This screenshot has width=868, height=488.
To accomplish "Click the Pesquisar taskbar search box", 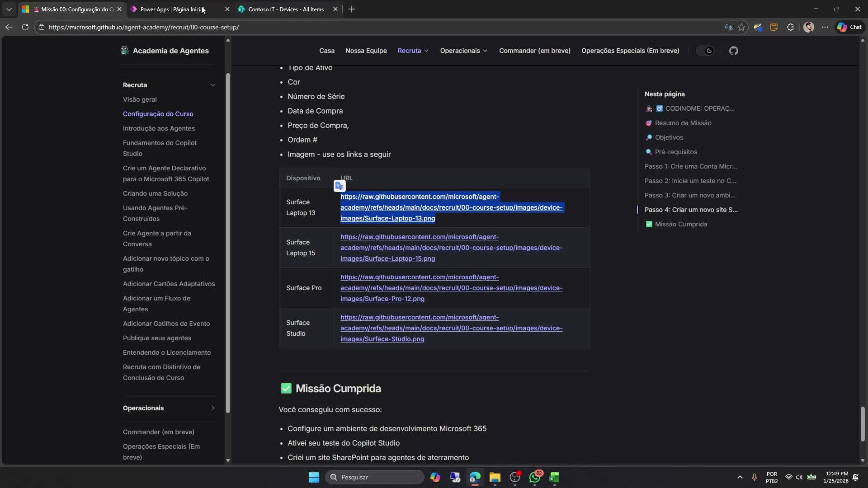I will (375, 477).
